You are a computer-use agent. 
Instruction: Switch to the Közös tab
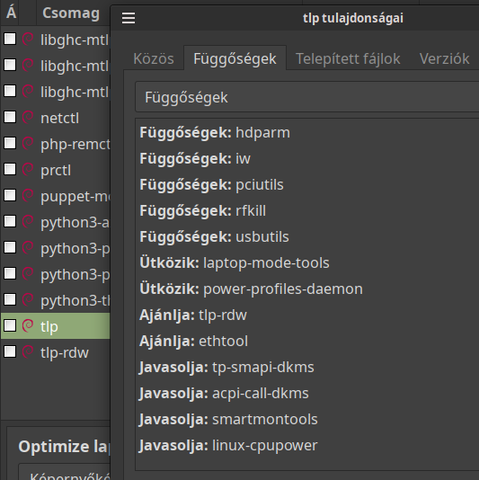(x=154, y=59)
